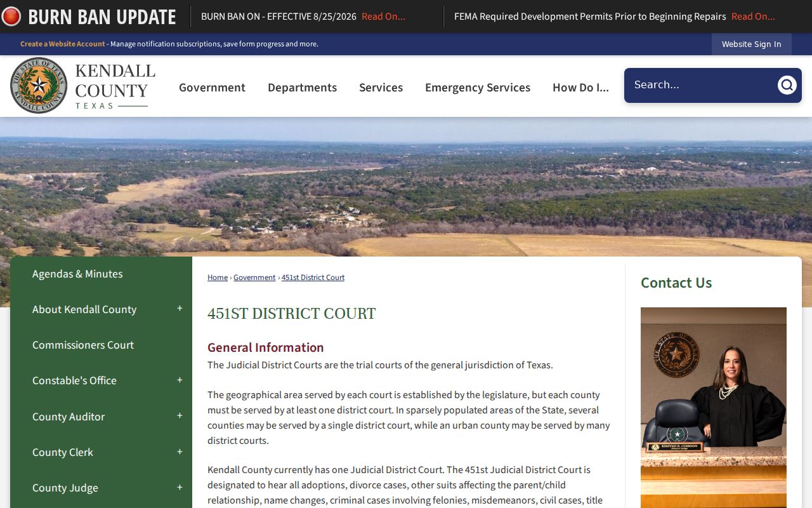This screenshot has width=812, height=508.
Task: Expand County Judge submenu
Action: [180, 488]
